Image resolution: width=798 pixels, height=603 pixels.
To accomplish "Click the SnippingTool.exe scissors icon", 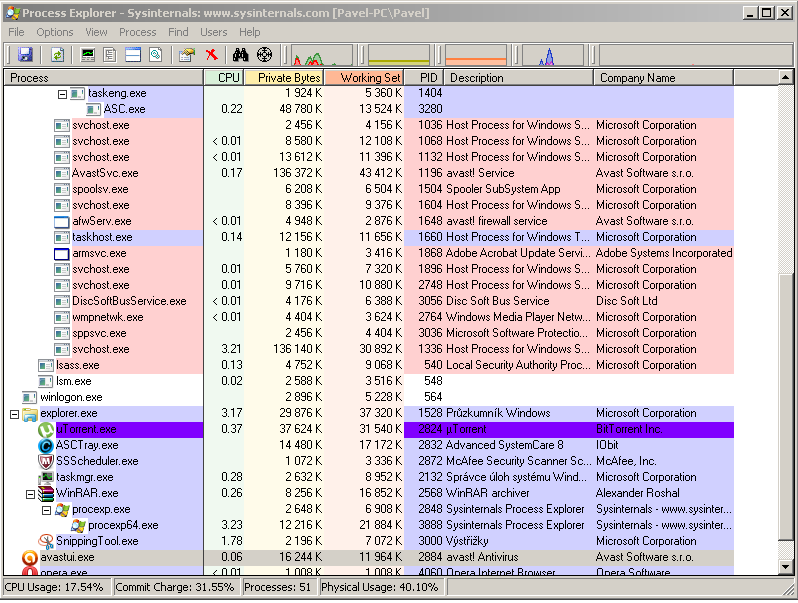I will tap(46, 541).
